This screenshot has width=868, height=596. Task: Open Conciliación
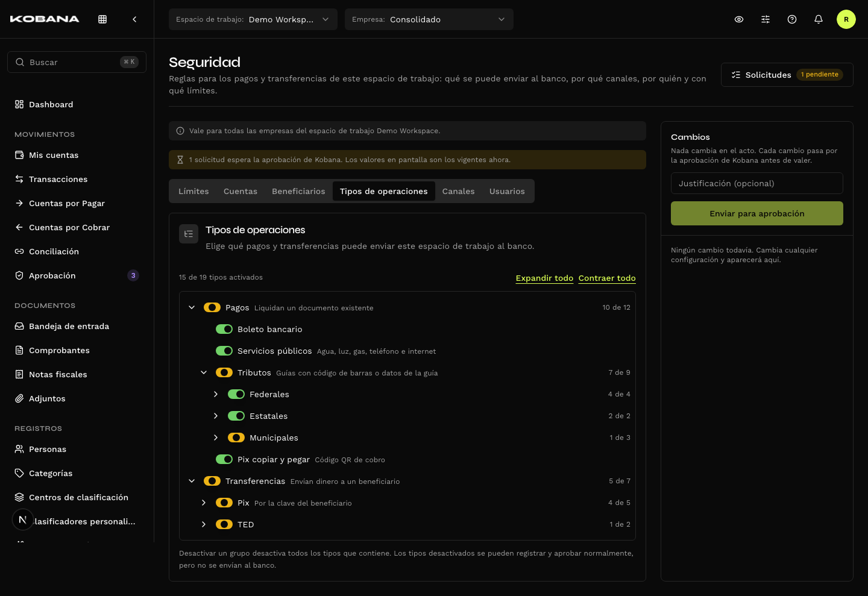(x=77, y=251)
